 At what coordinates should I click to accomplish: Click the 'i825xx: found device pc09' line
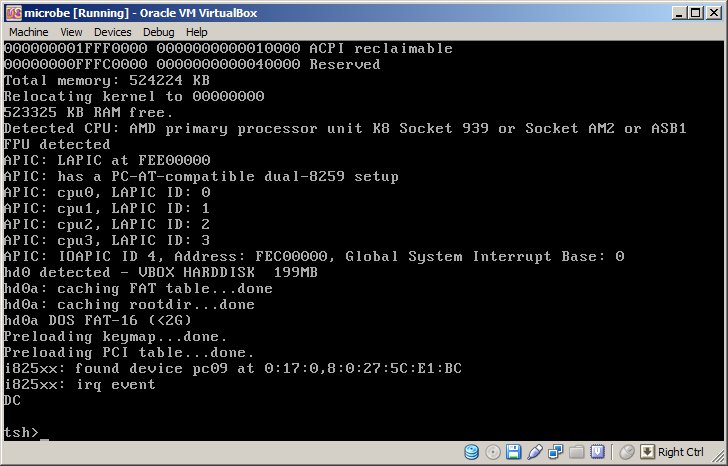pyautogui.click(x=233, y=368)
